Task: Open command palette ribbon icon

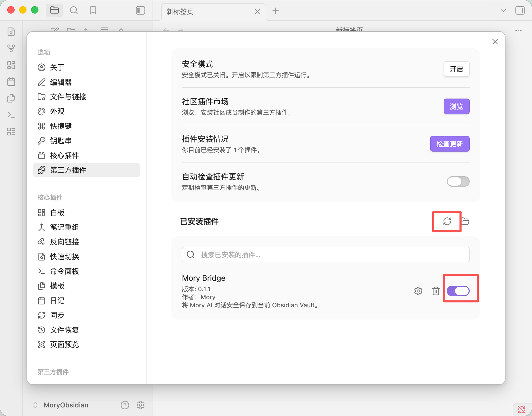Action: pos(11,115)
